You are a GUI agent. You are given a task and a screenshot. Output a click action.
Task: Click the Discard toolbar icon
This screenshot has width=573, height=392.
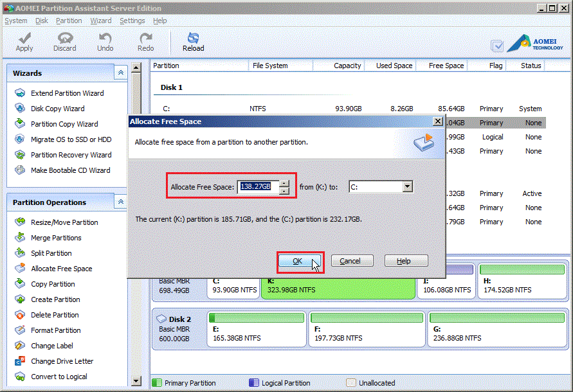tap(65, 42)
